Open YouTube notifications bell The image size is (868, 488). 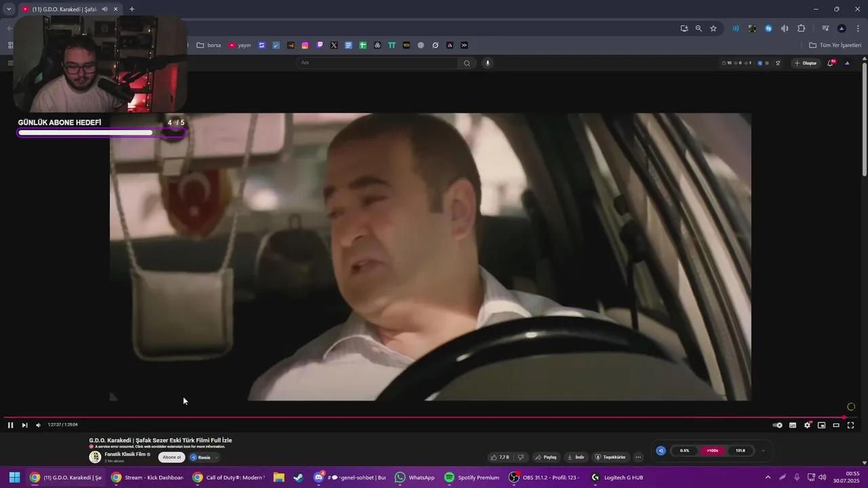click(830, 63)
